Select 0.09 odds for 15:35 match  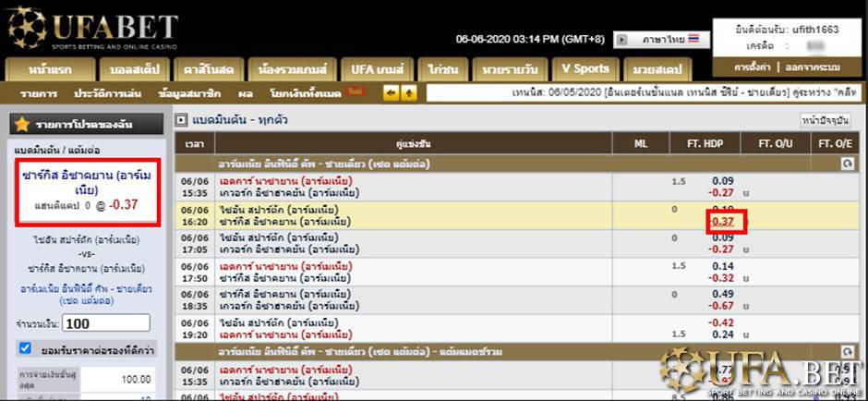(723, 180)
